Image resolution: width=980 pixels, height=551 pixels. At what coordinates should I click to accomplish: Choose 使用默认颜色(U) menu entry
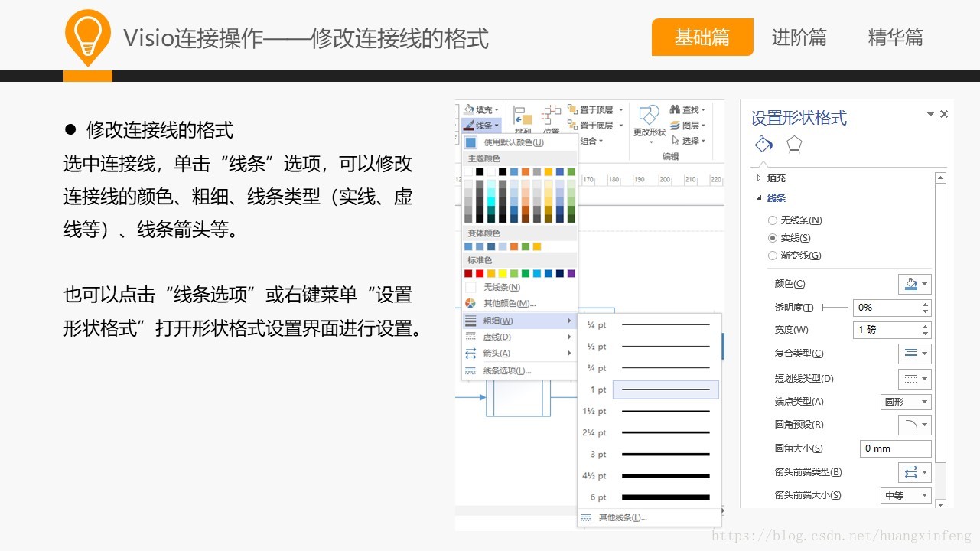point(519,142)
